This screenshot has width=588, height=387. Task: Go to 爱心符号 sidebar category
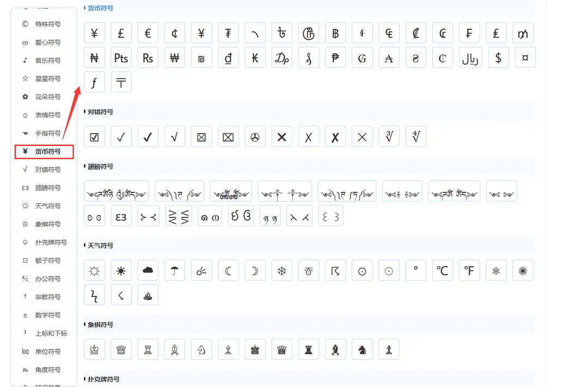[x=44, y=43]
